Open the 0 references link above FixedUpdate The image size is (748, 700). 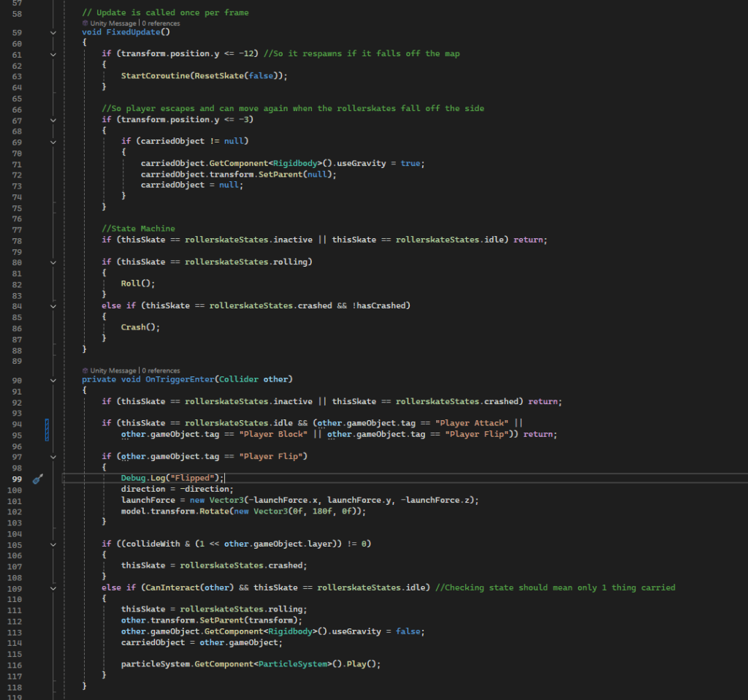pyautogui.click(x=161, y=23)
